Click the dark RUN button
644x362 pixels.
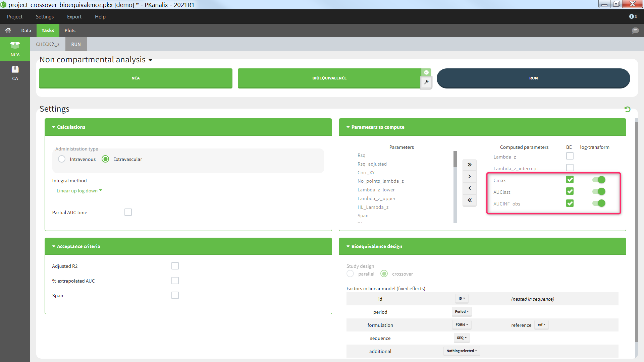533,78
